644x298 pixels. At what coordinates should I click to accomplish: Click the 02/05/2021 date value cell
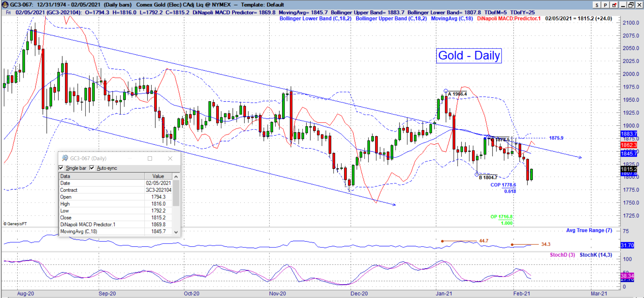(x=159, y=183)
